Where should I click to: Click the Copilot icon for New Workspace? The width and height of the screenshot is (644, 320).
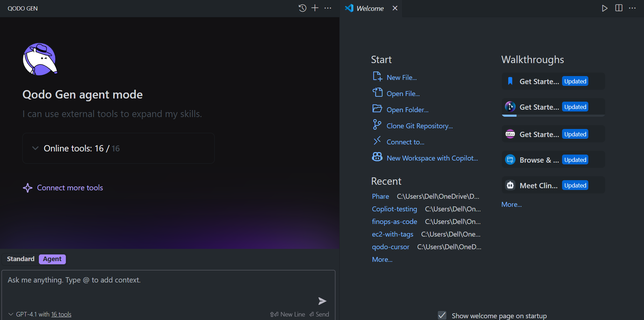[x=377, y=157]
